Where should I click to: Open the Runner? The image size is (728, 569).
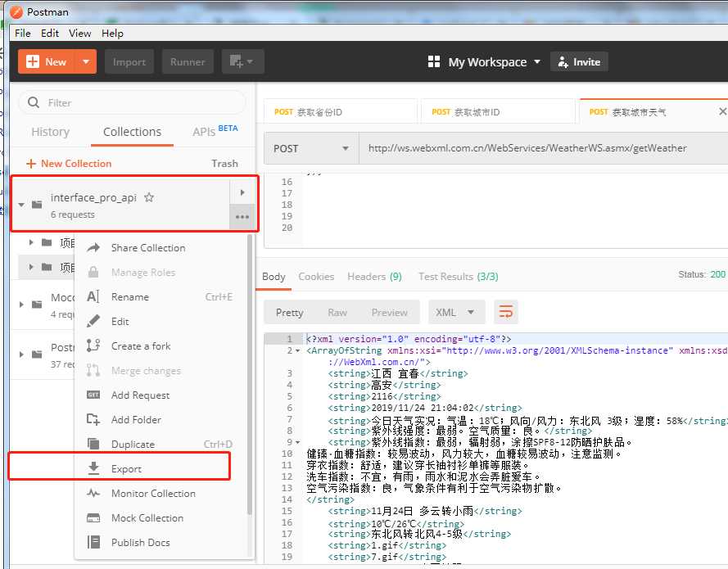[188, 61]
